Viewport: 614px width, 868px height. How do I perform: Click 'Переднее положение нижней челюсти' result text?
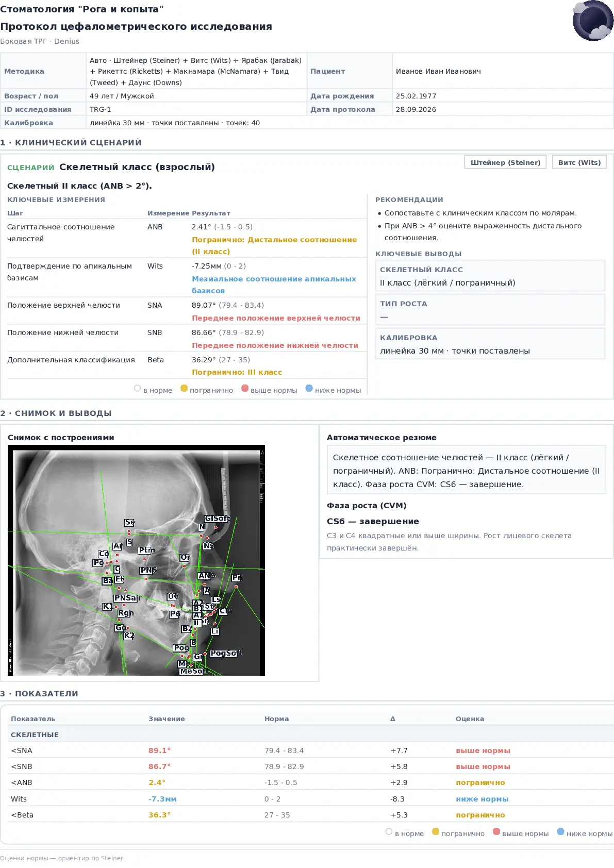click(x=275, y=345)
